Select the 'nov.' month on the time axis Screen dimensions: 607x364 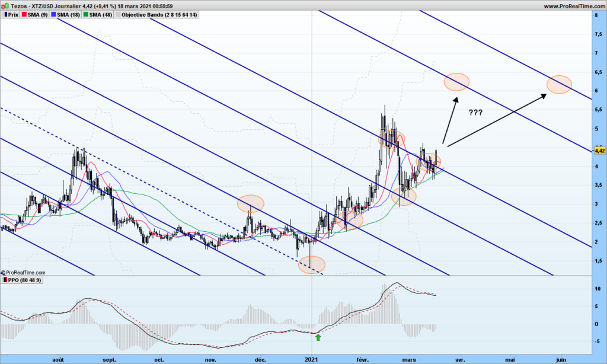(x=210, y=360)
